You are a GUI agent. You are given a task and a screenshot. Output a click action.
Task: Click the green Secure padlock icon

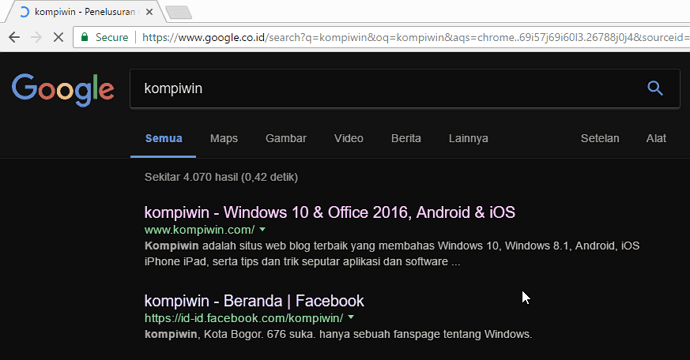84,37
